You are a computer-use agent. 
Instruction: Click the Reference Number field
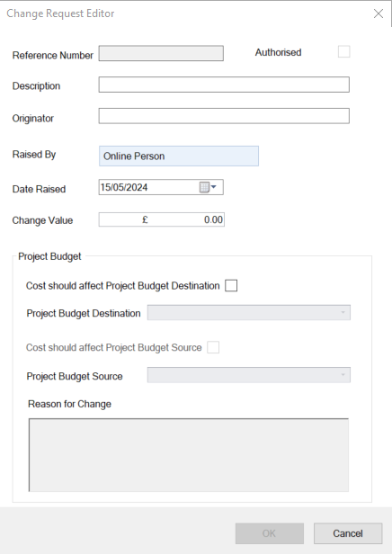[161, 53]
